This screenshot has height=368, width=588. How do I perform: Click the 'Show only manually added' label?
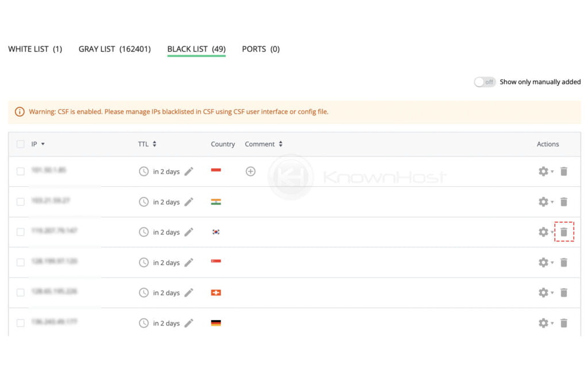(540, 82)
